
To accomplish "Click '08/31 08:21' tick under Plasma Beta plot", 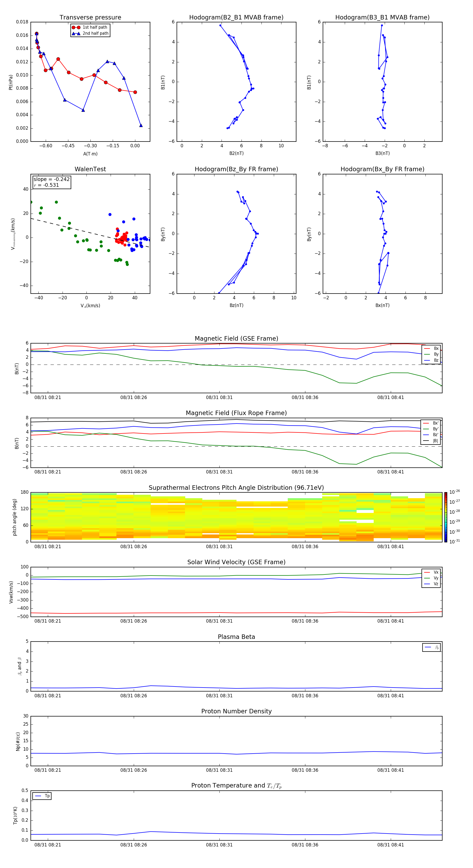I will point(48,695).
